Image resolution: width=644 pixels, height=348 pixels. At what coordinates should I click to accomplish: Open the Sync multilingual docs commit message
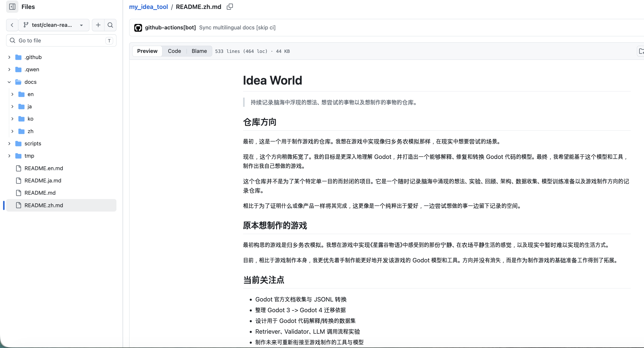(x=237, y=28)
